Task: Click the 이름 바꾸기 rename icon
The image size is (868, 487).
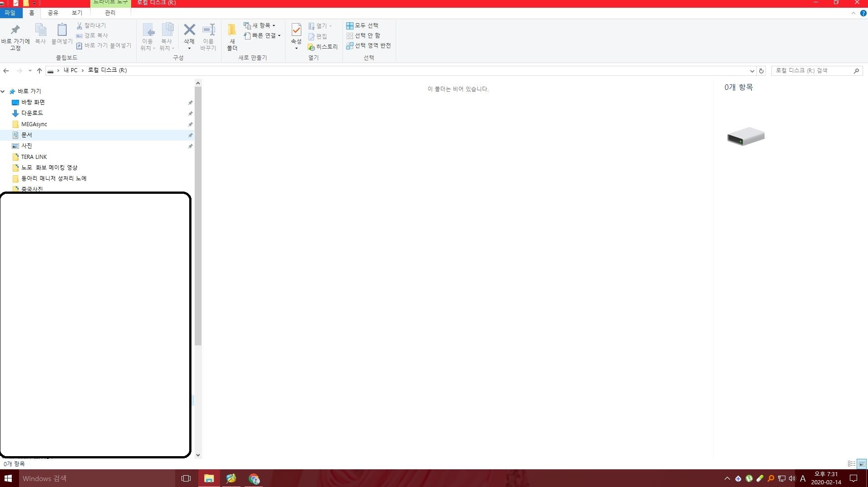Action: [208, 30]
